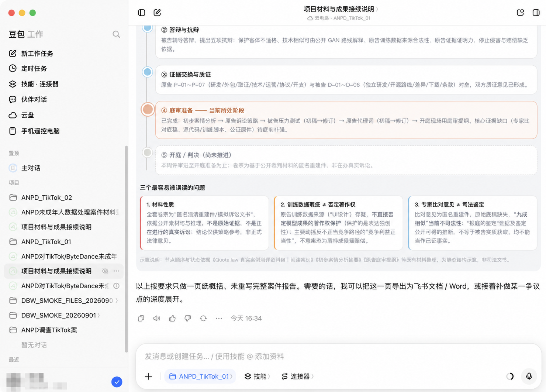Expand the conversation title chevron in the header
This screenshot has height=392, width=546.
(377, 9)
